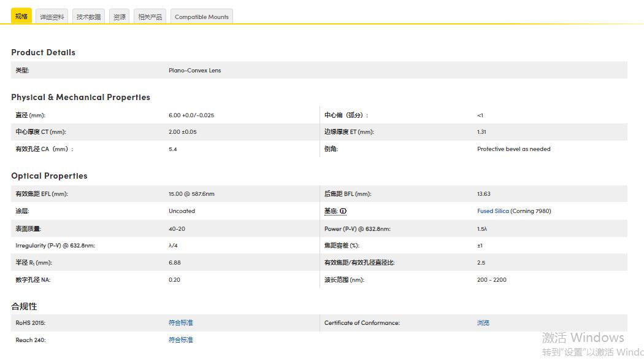Click the 后焦距 BFL (mm) label

(348, 193)
